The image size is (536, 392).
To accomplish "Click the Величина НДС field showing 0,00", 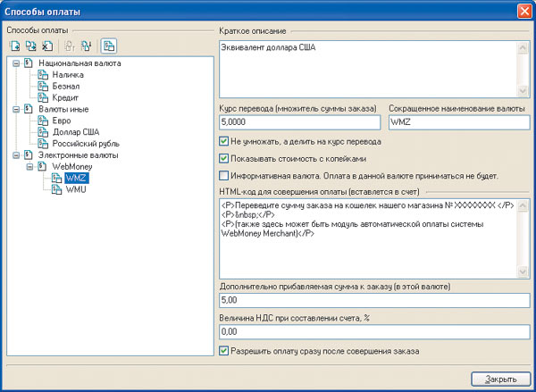I will (374, 332).
